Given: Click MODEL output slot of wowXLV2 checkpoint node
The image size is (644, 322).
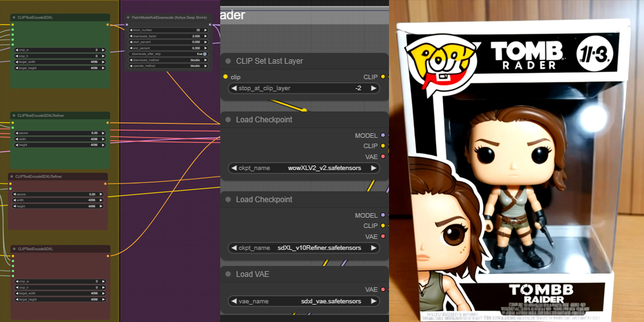Looking at the screenshot, I should tap(383, 135).
